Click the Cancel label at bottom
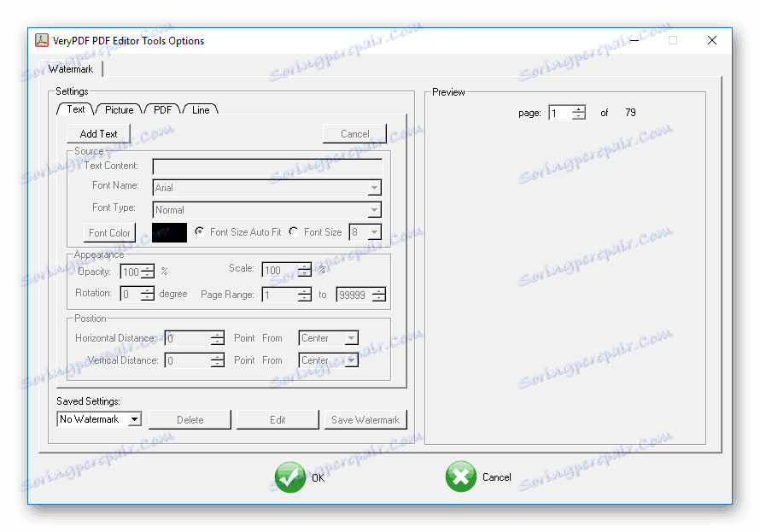This screenshot has height=532, width=760. coord(496,477)
